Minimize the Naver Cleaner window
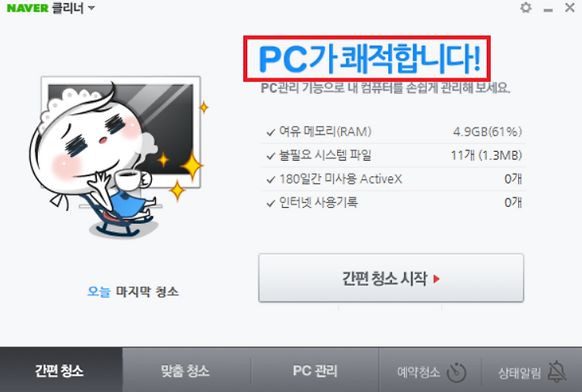 point(548,10)
